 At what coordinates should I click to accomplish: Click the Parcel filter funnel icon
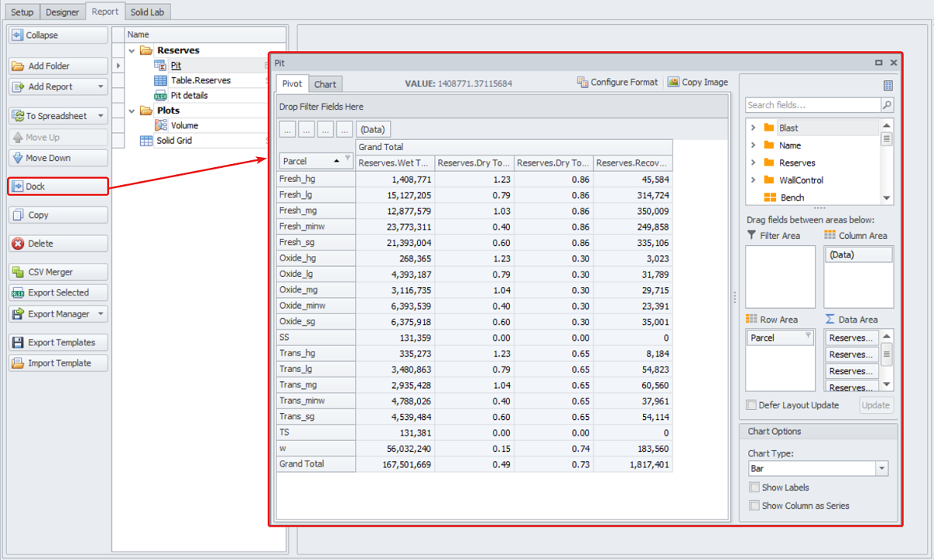pyautogui.click(x=348, y=159)
